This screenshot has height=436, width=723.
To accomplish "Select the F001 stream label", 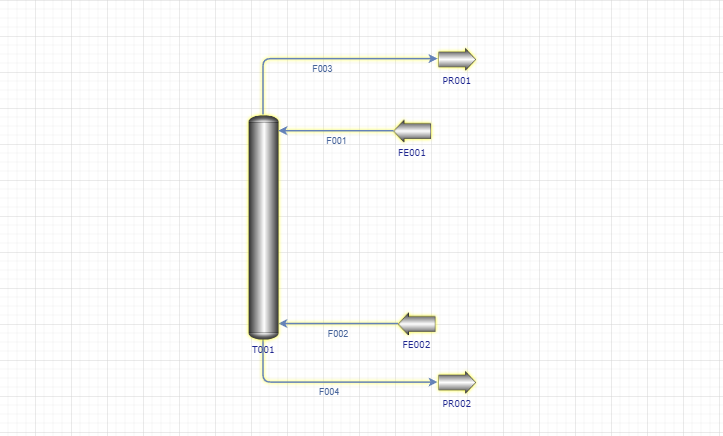I will [336, 141].
